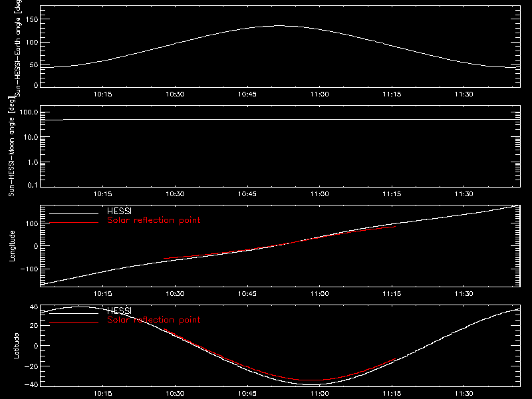This screenshot has height=399, width=532.
Task: Click the 50 tick label on Earth angle plot
Action: [34, 65]
